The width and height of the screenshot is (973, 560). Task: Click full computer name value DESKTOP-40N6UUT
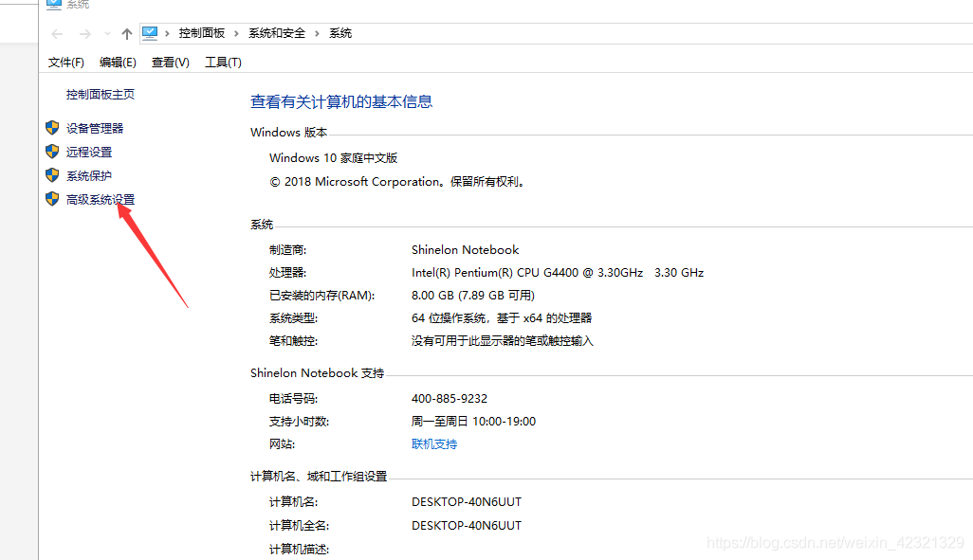click(467, 526)
